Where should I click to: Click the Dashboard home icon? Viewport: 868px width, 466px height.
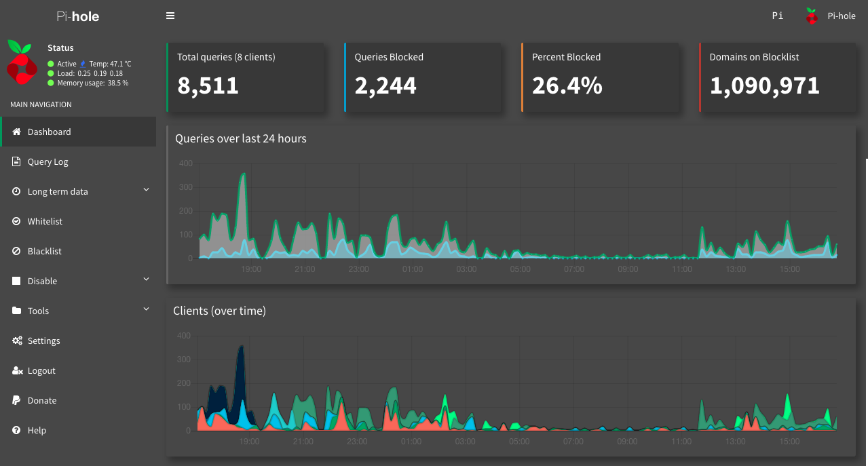[x=17, y=132]
